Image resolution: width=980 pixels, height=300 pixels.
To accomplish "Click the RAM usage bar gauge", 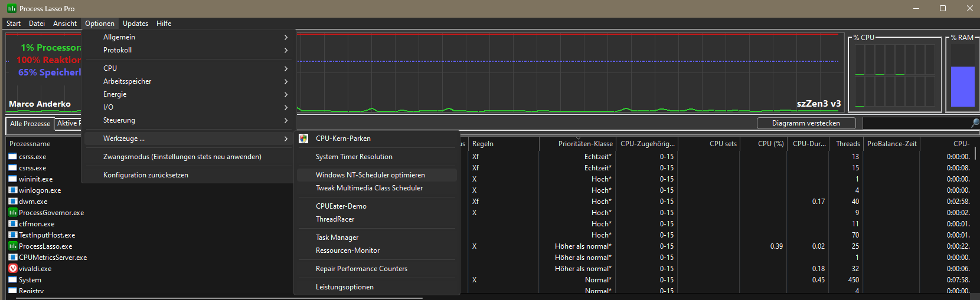I will [963, 75].
